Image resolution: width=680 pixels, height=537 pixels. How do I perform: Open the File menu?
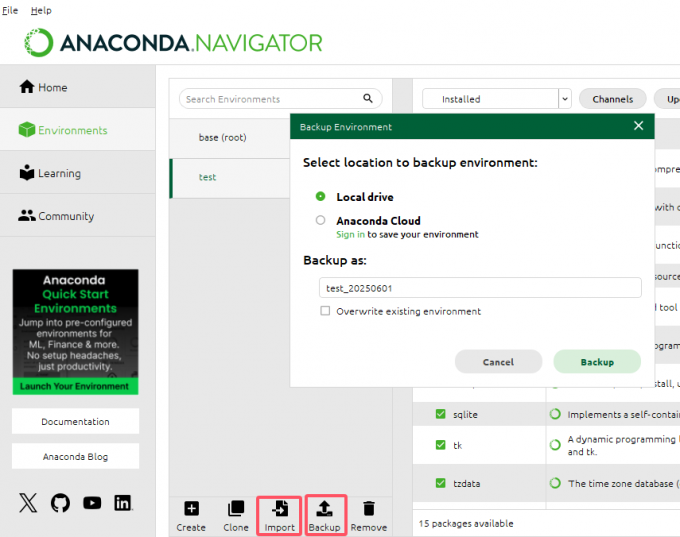(x=10, y=10)
